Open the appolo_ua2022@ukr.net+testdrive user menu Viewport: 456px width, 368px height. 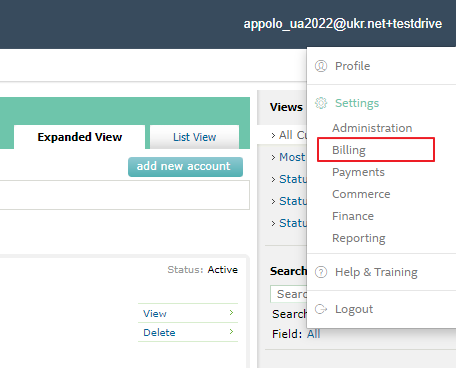coord(343,24)
